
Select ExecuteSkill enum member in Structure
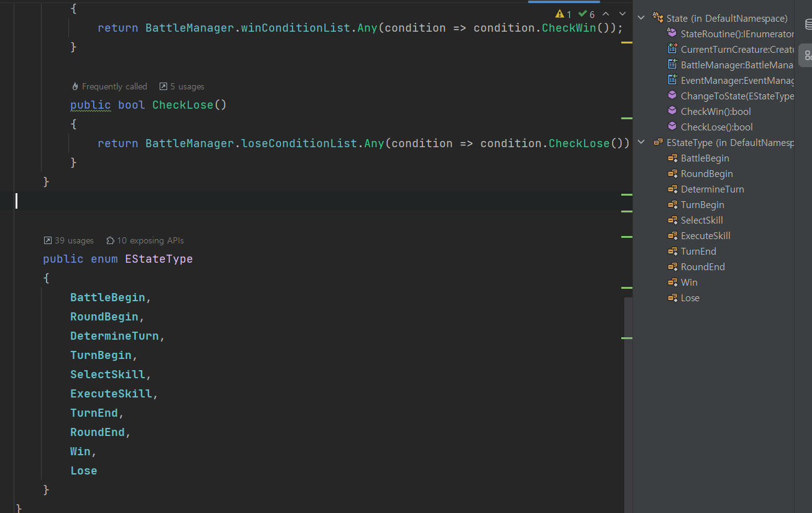(x=705, y=236)
